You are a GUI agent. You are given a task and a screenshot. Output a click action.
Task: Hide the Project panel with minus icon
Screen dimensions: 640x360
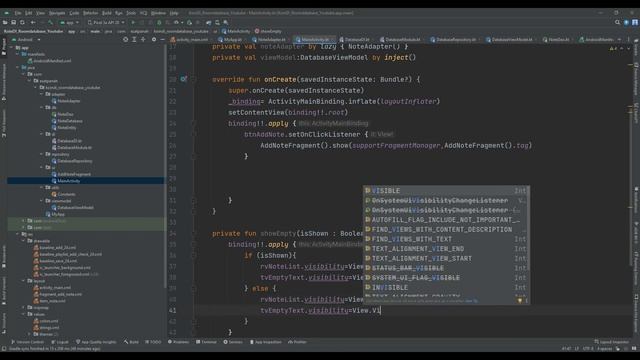pyautogui.click(x=162, y=40)
